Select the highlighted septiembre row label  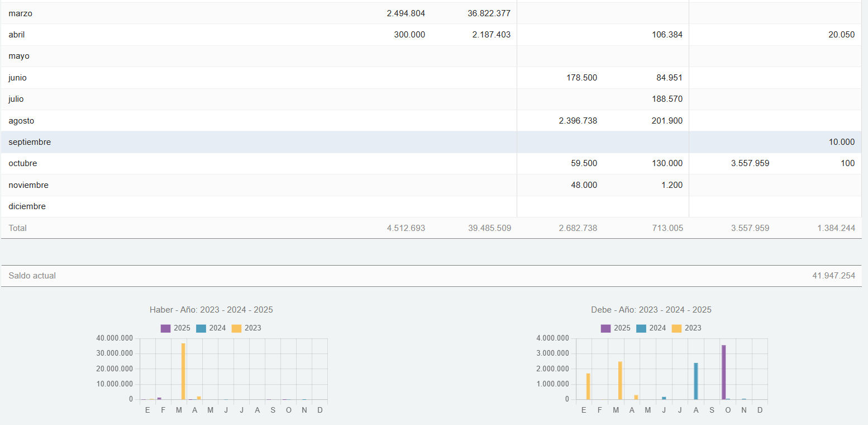pos(30,142)
